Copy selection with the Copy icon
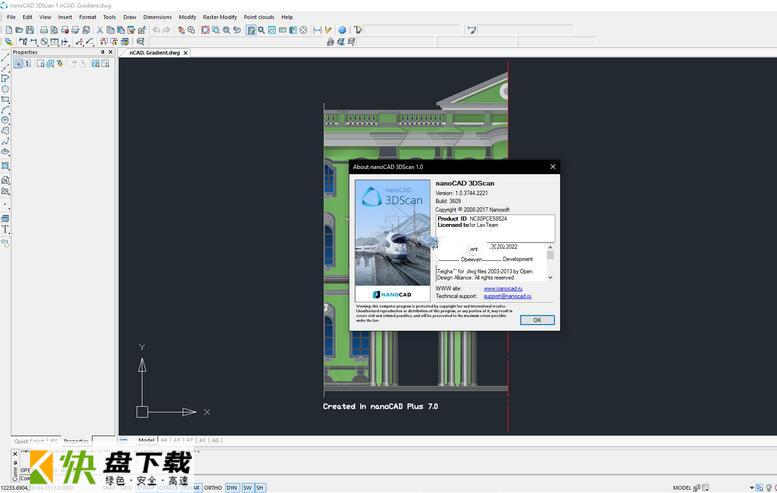 pyautogui.click(x=110, y=30)
